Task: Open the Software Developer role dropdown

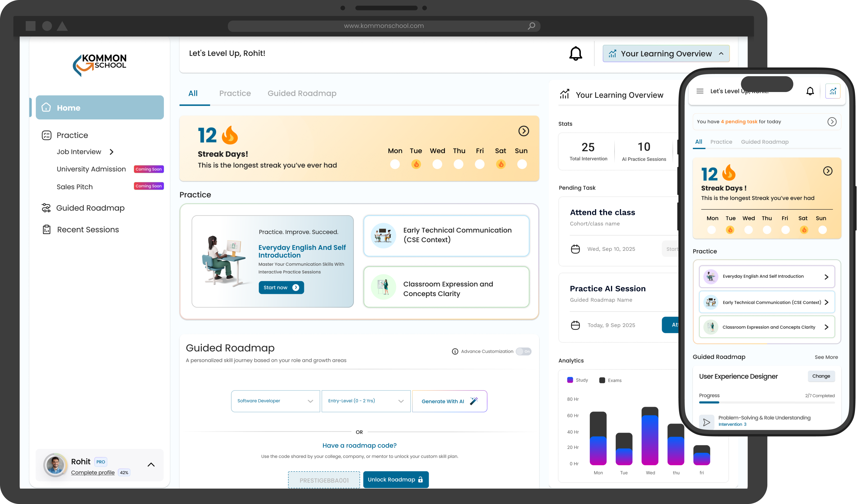Action: pyautogui.click(x=275, y=401)
